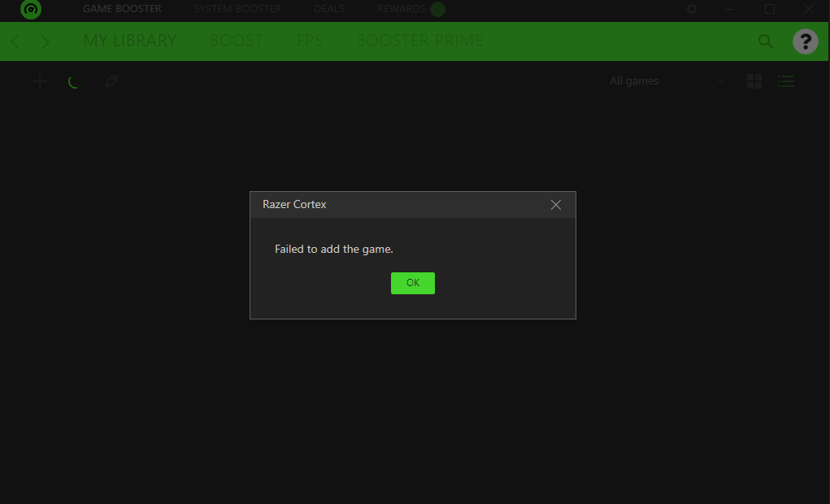The height and width of the screenshot is (504, 830).
Task: Switch to the FPS tab
Action: [x=310, y=41]
